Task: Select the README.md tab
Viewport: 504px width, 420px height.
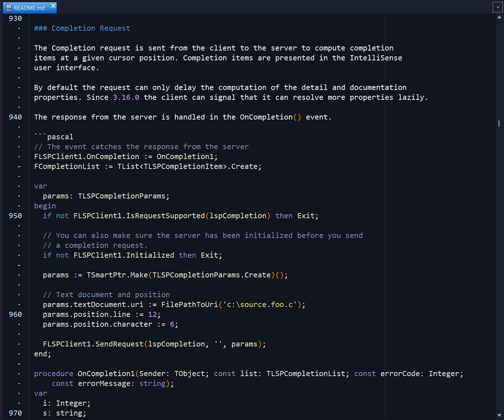Action: [x=30, y=8]
